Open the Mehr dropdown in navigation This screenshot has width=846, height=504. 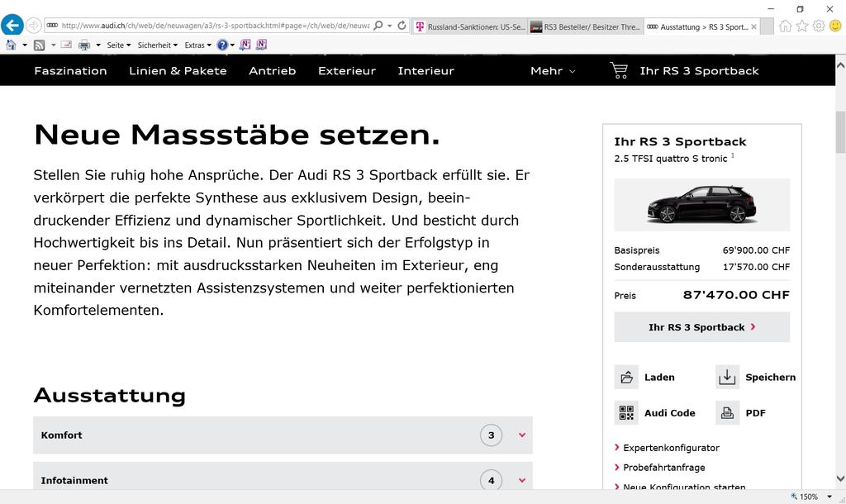click(x=552, y=71)
